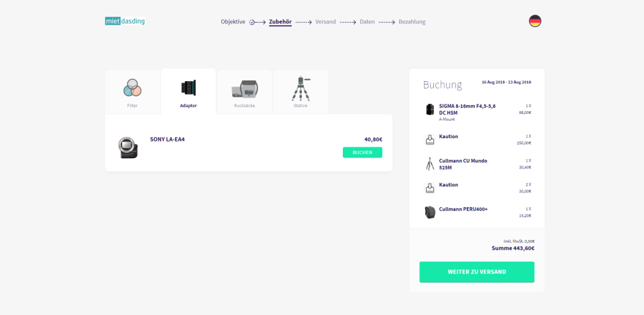Select the Adapter tab label
This screenshot has height=315, width=644.
point(188,105)
